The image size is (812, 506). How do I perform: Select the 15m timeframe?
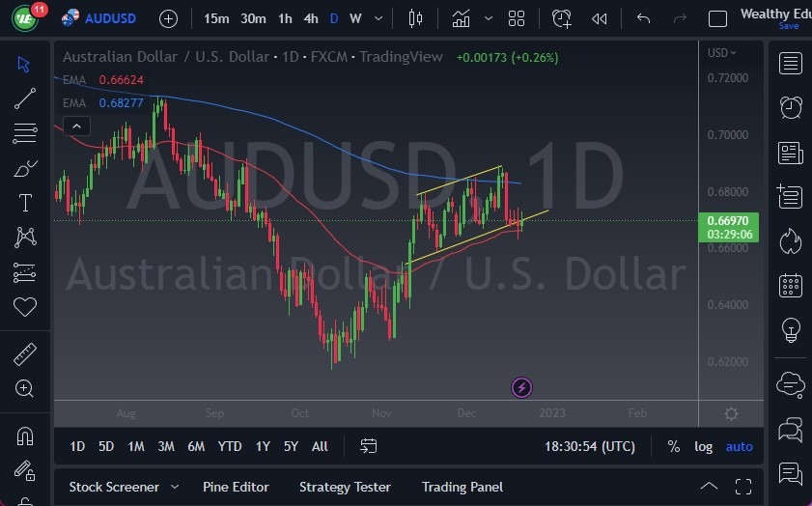click(216, 19)
